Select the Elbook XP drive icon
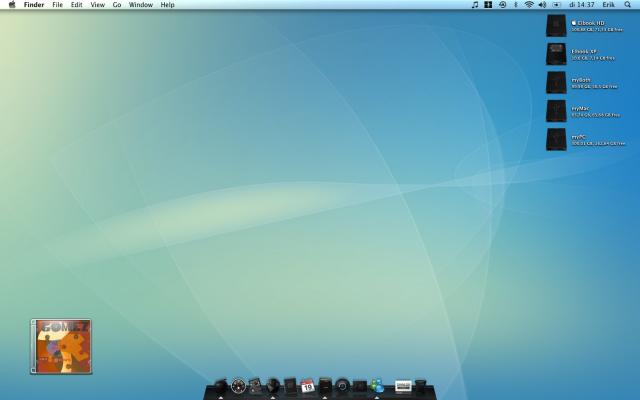This screenshot has width=640, height=400. pyautogui.click(x=556, y=54)
